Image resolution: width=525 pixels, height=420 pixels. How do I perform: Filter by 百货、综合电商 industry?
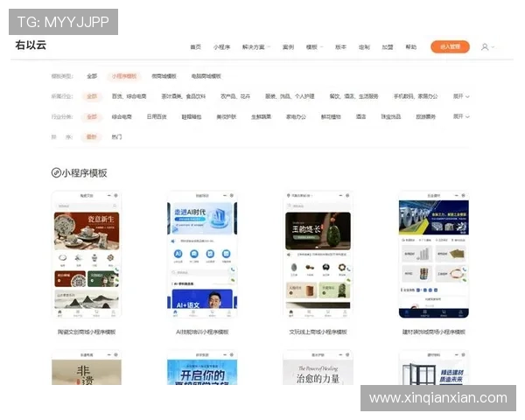click(129, 96)
